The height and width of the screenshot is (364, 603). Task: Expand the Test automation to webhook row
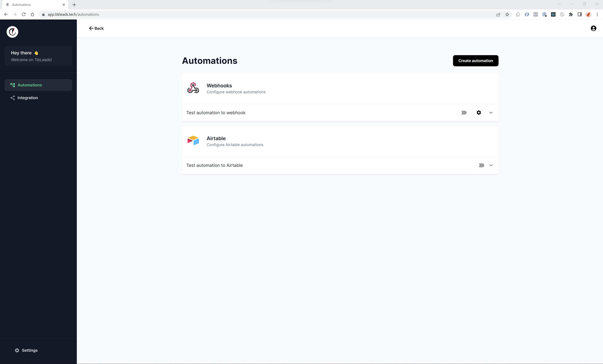(x=491, y=113)
